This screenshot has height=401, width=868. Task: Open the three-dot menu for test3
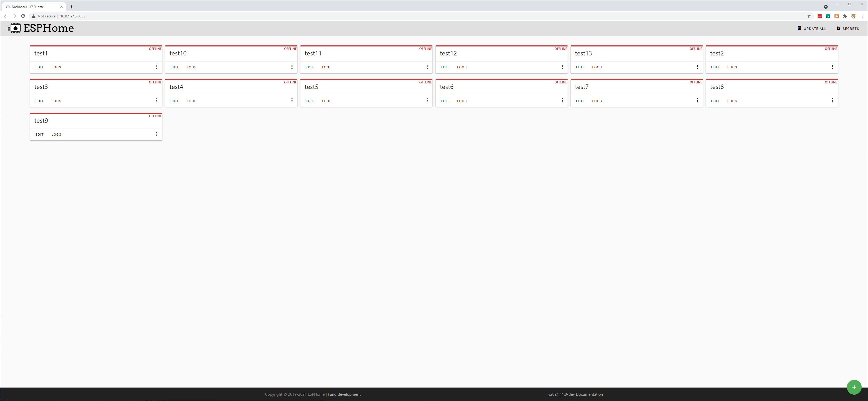(x=157, y=100)
